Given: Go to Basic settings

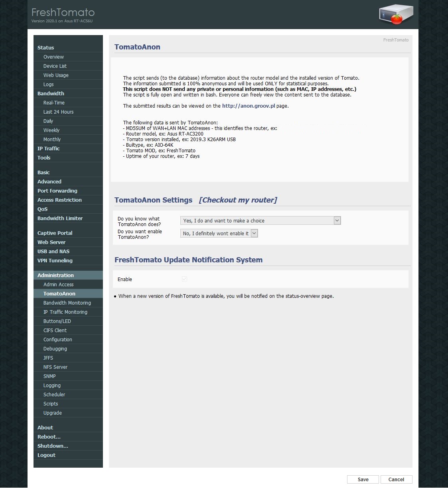Looking at the screenshot, I should pyautogui.click(x=68, y=173).
